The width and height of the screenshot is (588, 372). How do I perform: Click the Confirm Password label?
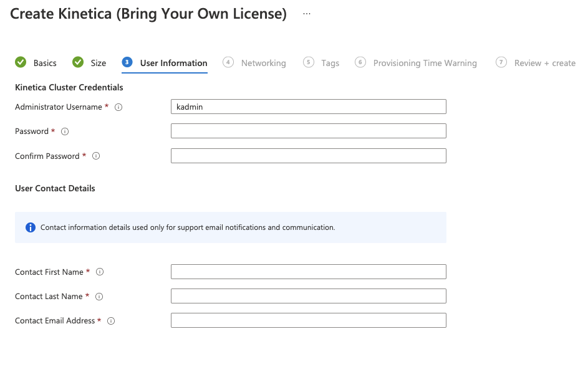(x=47, y=156)
